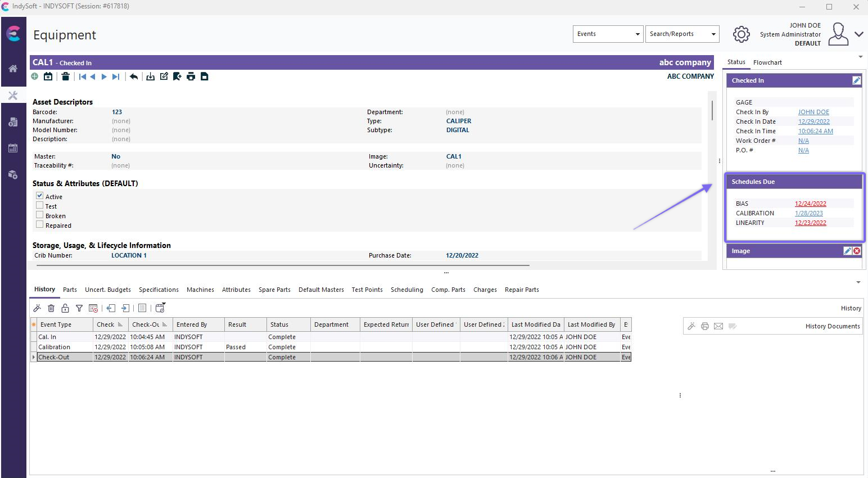868x478 pixels.
Task: Uncheck the Active status checkbox
Action: click(x=40, y=196)
